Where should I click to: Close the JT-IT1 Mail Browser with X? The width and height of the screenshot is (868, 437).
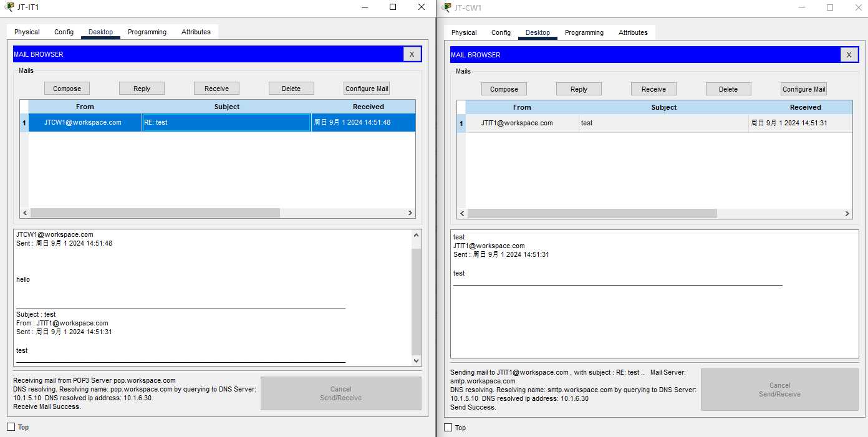[412, 54]
